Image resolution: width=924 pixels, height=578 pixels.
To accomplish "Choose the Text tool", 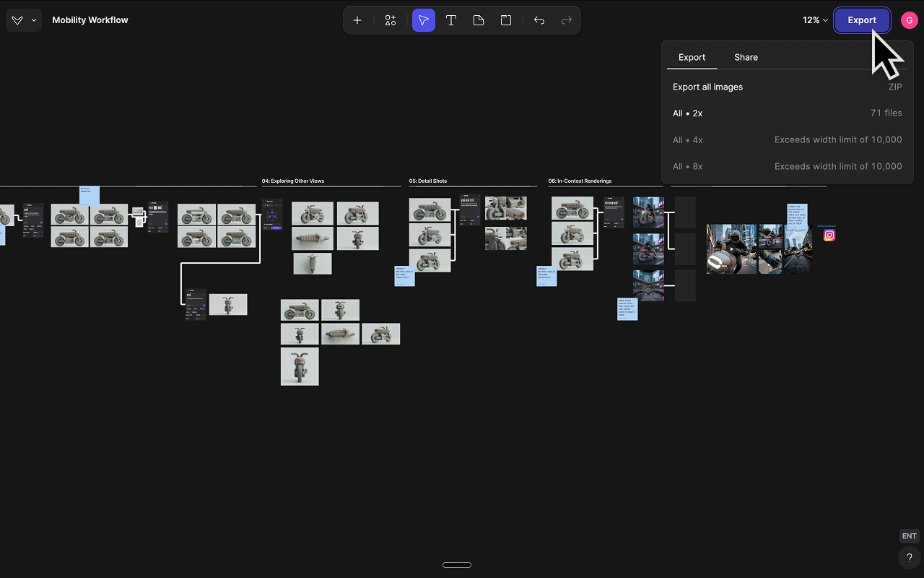I will click(x=451, y=20).
